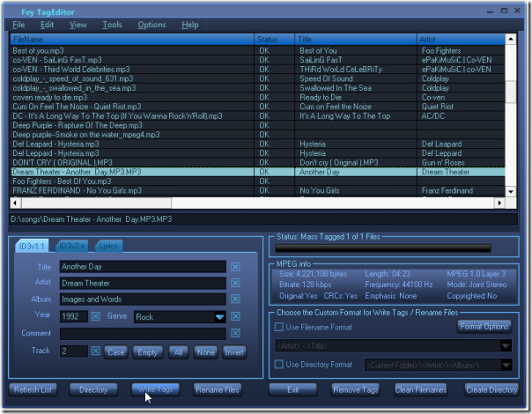
Task: Click the Invert selection button
Action: [x=234, y=352]
